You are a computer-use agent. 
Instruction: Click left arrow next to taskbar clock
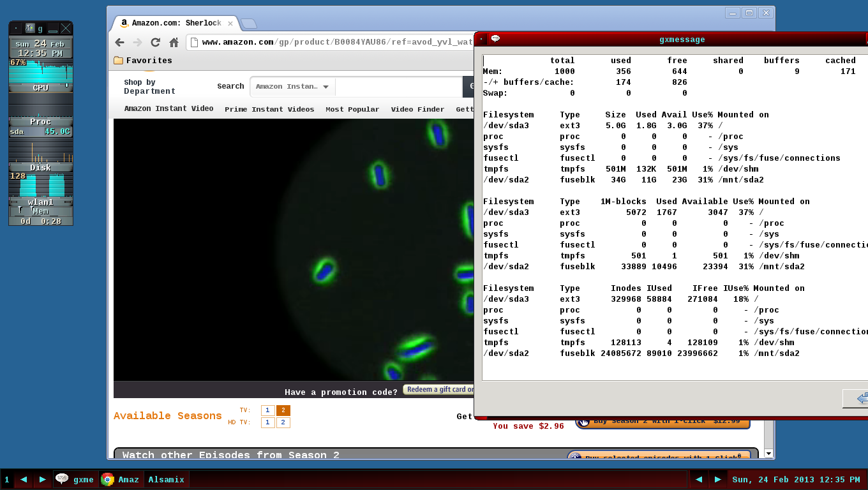coord(699,479)
